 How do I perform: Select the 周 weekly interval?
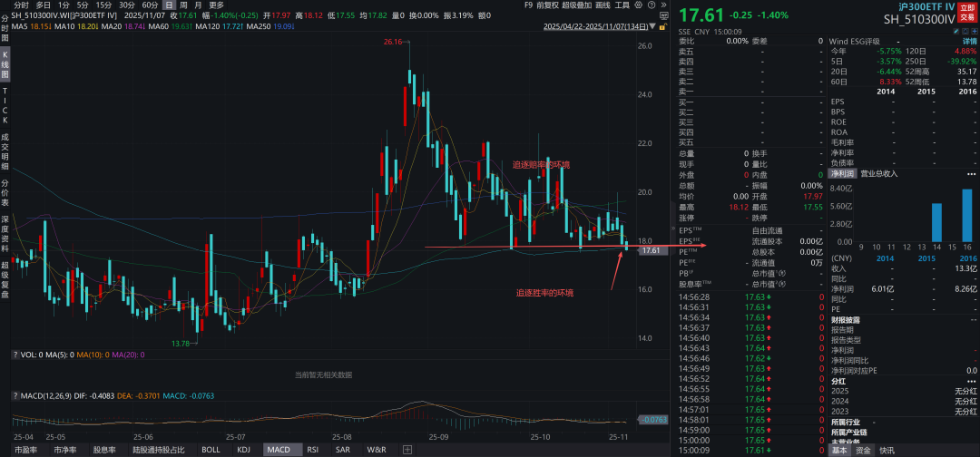(x=183, y=5)
